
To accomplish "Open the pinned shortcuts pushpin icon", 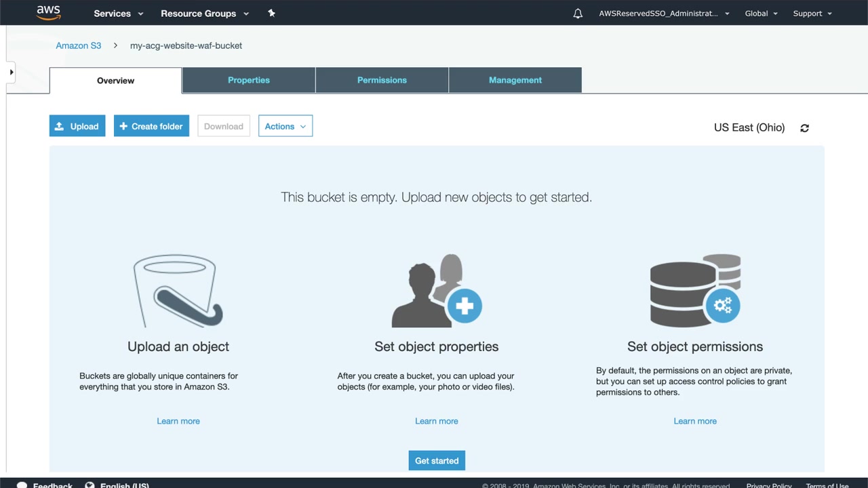I will 271,13.
